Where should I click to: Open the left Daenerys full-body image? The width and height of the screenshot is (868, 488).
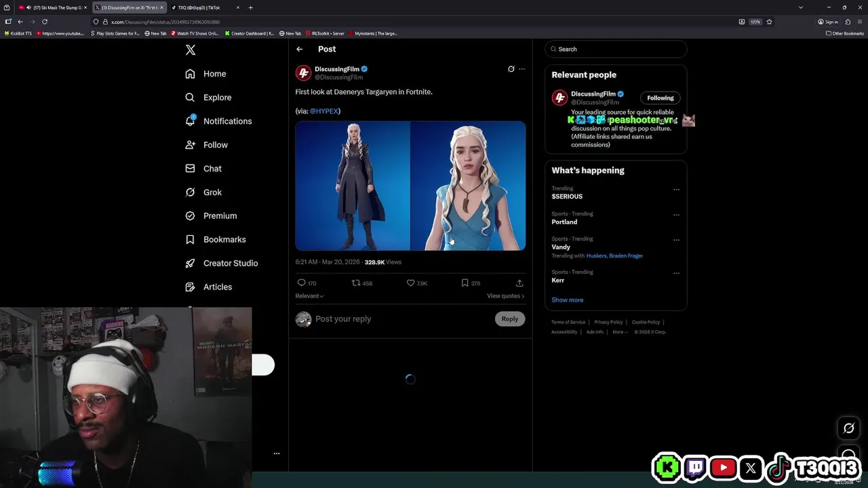[x=353, y=186]
